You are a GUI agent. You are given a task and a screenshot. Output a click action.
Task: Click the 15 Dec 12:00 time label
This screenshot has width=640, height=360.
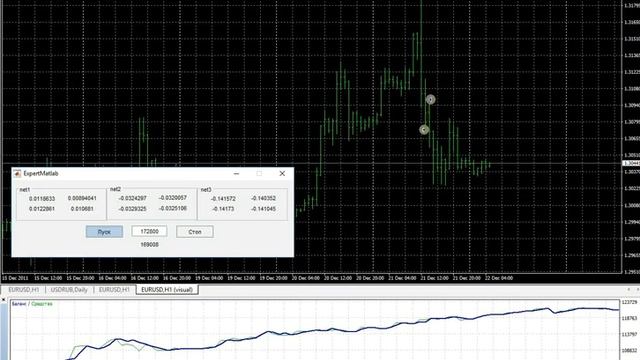point(48,278)
